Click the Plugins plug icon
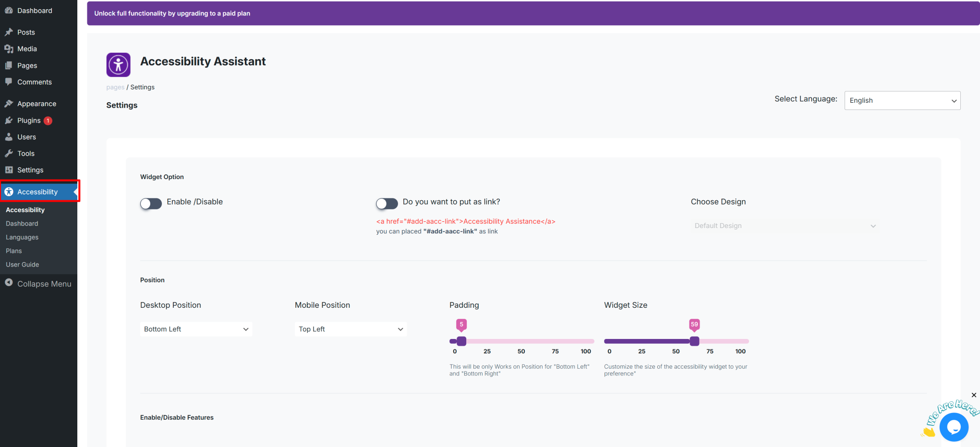 [9, 121]
